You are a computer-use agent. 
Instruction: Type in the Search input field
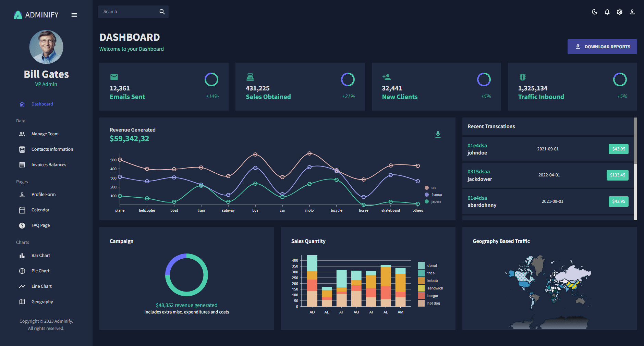click(129, 12)
